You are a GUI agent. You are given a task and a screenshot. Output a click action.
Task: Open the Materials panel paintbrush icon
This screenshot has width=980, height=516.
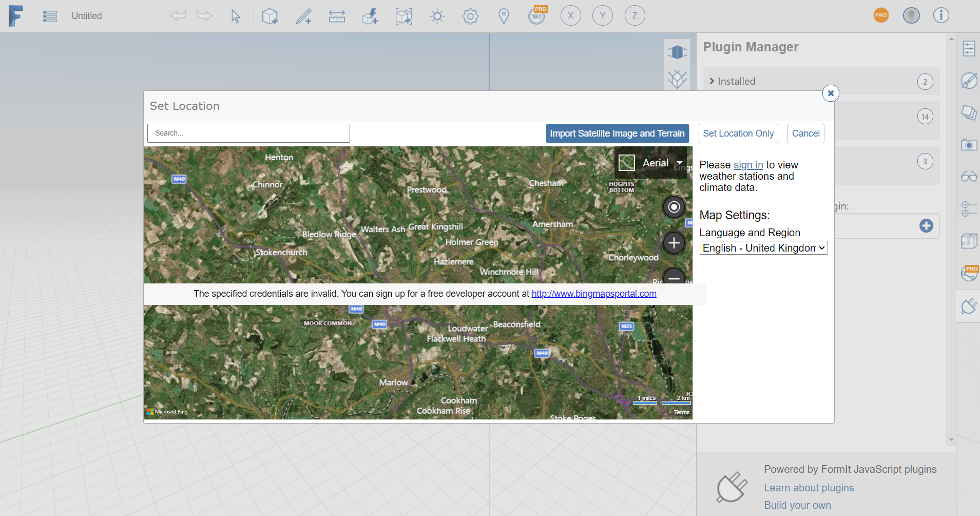pyautogui.click(x=969, y=81)
